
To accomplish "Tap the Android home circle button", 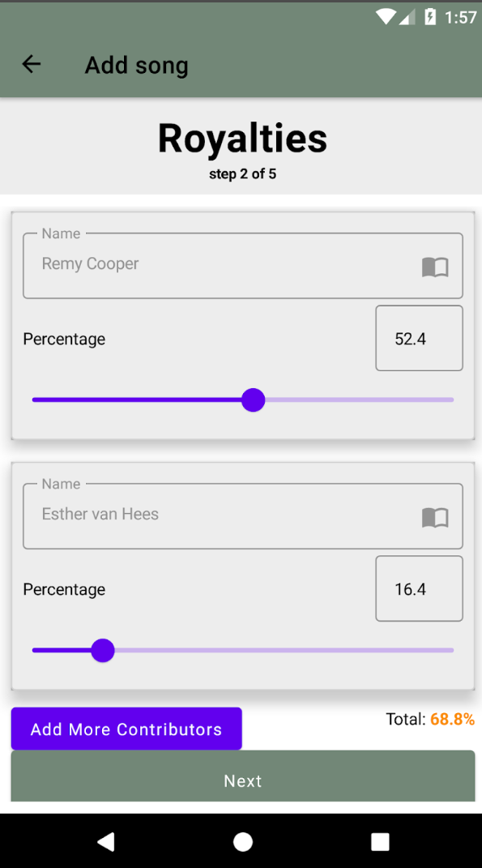I will [242, 841].
